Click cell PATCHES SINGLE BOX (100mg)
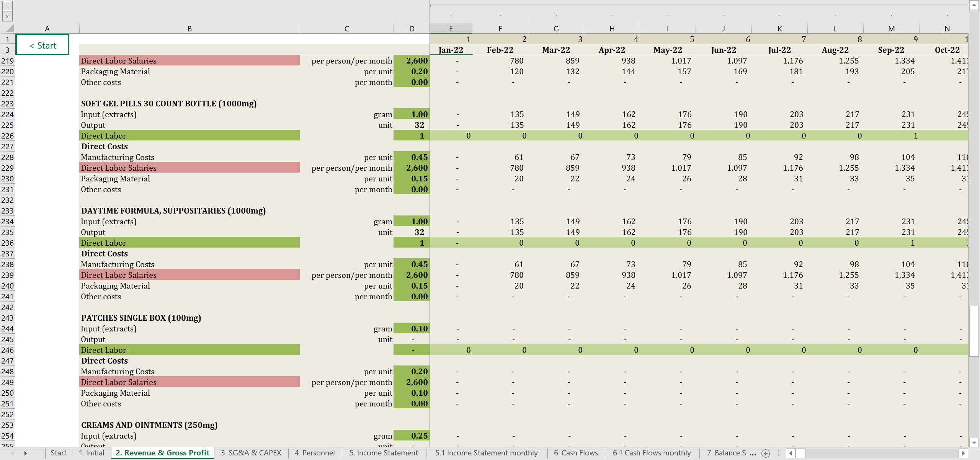Viewport: 980px width, 460px height. 141,318
